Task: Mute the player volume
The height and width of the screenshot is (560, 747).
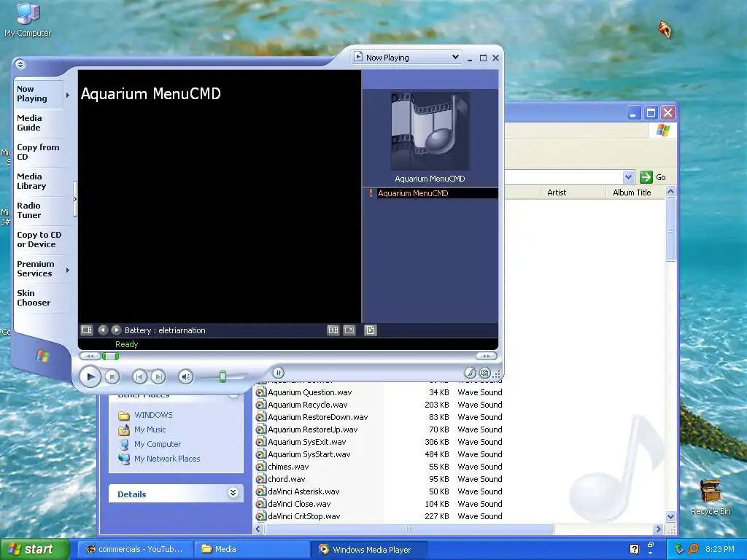Action: [186, 377]
